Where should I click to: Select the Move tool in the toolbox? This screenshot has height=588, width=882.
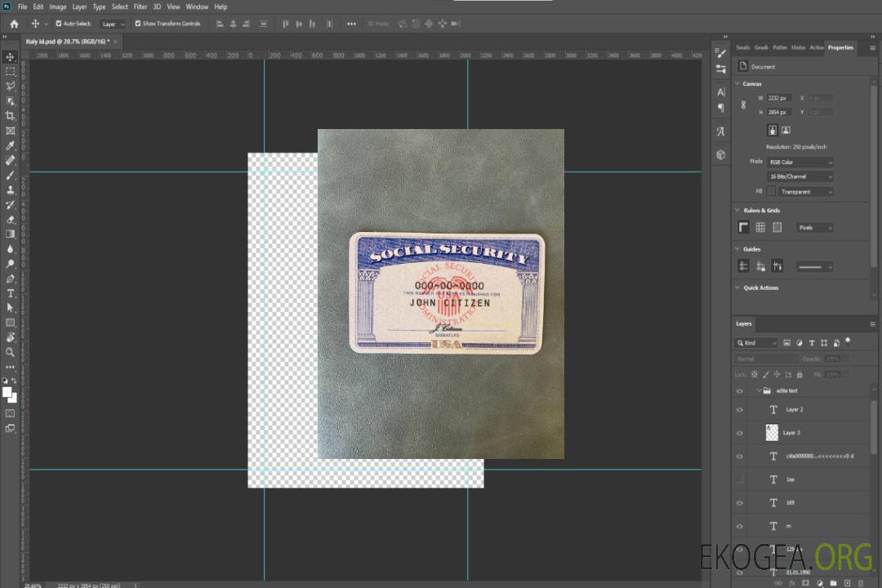10,57
